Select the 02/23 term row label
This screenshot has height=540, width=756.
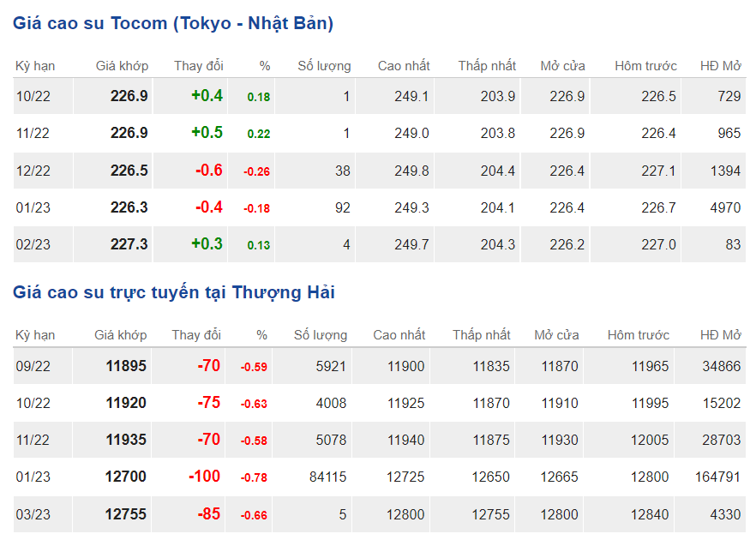point(33,245)
